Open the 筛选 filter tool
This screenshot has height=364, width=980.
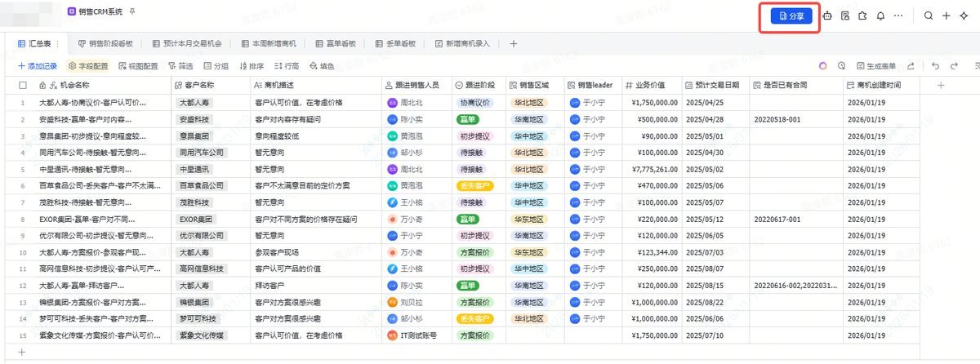coord(180,66)
